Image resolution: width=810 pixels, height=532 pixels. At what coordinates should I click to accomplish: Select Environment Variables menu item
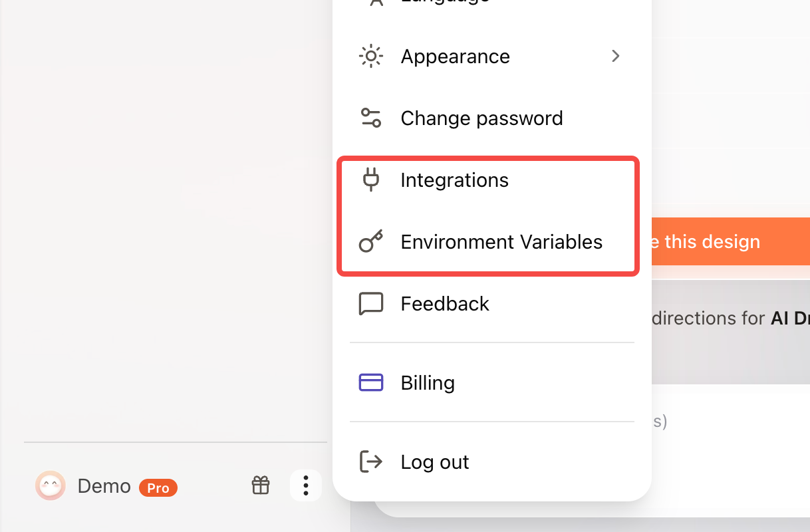492,242
